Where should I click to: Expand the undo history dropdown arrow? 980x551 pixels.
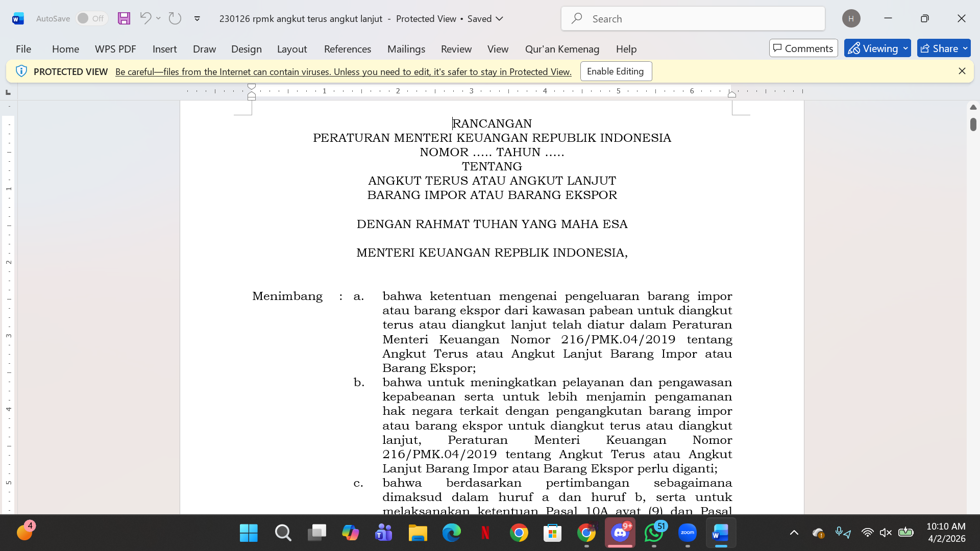pos(159,18)
